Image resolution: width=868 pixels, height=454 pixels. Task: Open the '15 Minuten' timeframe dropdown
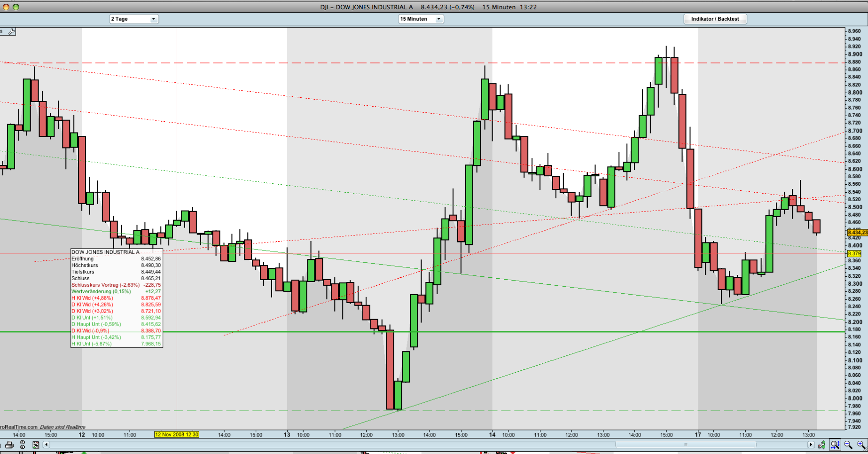click(421, 19)
